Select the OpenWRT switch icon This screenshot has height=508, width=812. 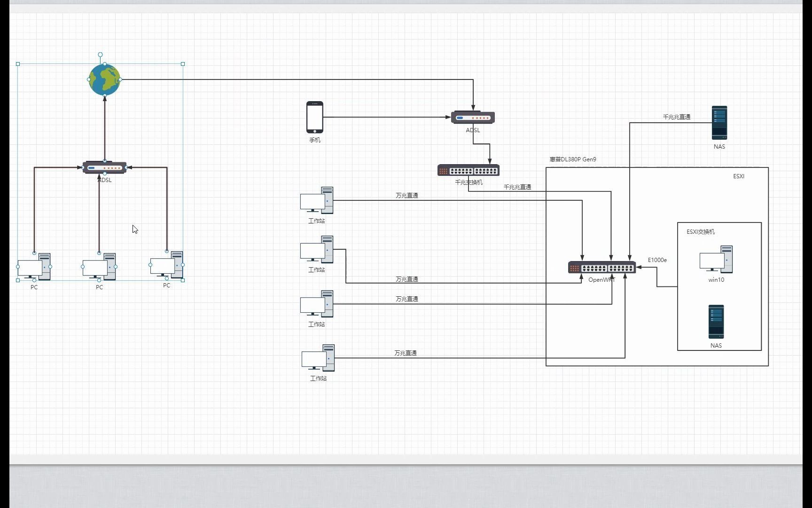click(x=602, y=268)
